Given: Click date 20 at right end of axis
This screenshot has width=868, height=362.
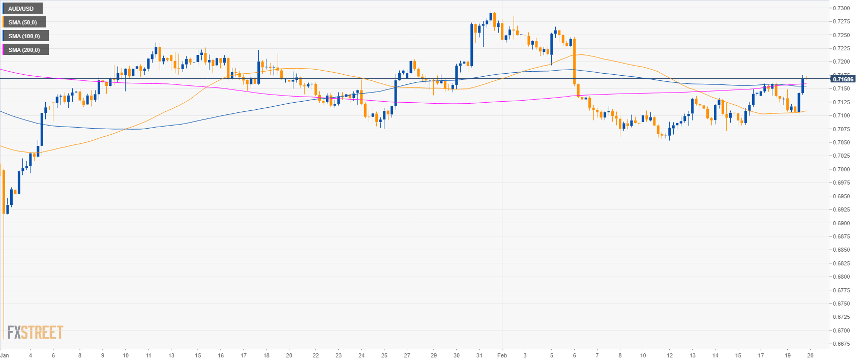Looking at the screenshot, I should tap(810, 356).
